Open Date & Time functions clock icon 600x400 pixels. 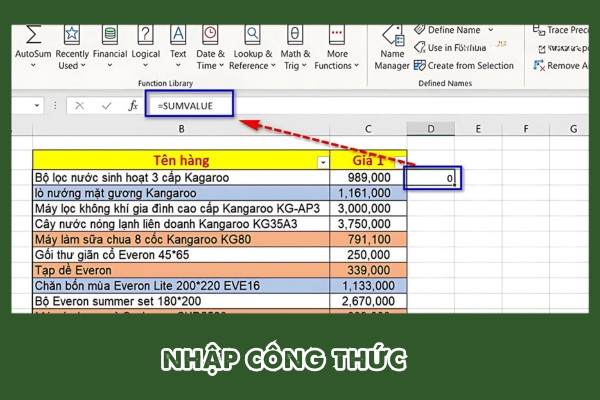pyautogui.click(x=210, y=34)
